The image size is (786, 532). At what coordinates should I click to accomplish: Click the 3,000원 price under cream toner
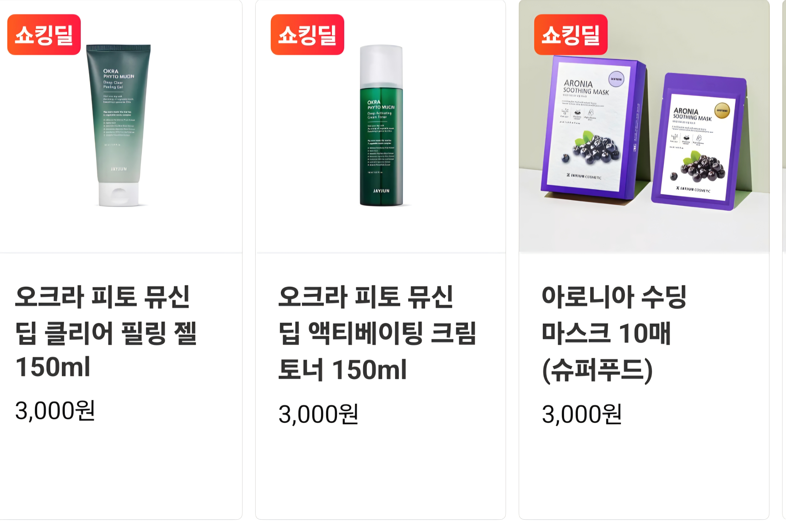[318, 414]
